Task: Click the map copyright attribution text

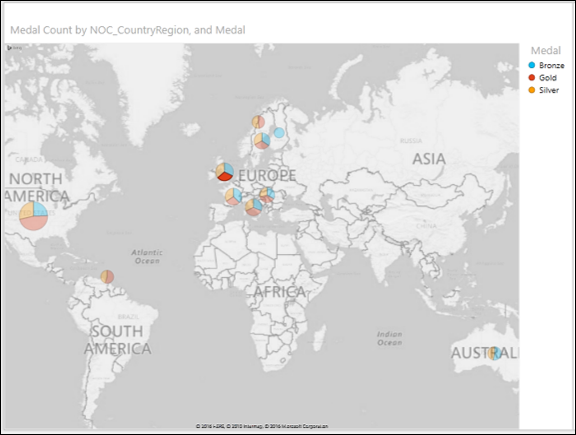Action: (x=262, y=426)
